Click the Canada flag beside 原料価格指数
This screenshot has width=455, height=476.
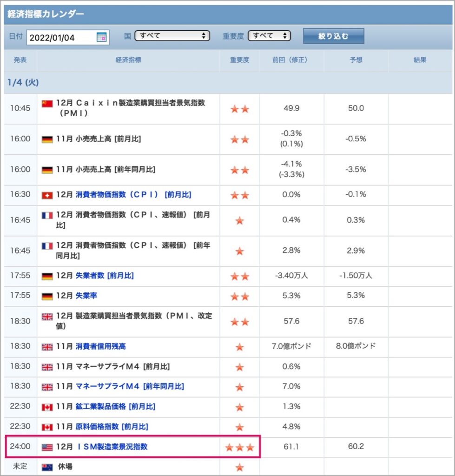(x=47, y=427)
